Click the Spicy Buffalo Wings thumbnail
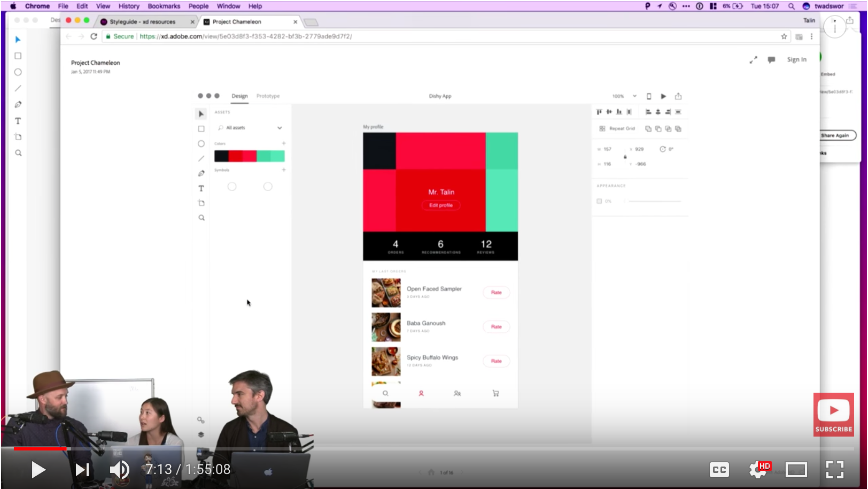Image resolution: width=868 pixels, height=489 pixels. (386, 361)
